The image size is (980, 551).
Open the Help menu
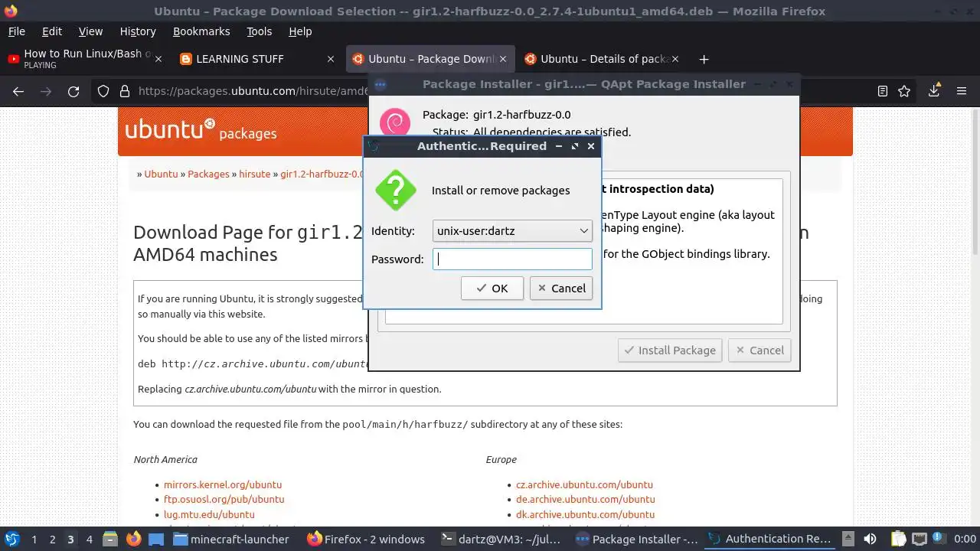tap(300, 31)
